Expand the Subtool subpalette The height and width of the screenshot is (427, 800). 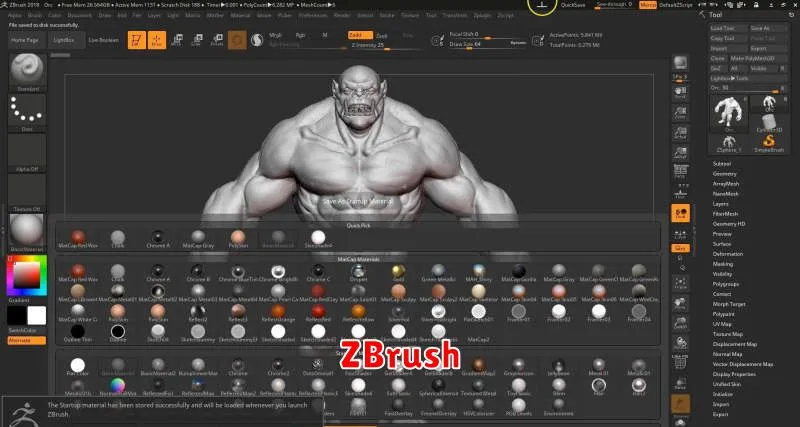point(721,164)
